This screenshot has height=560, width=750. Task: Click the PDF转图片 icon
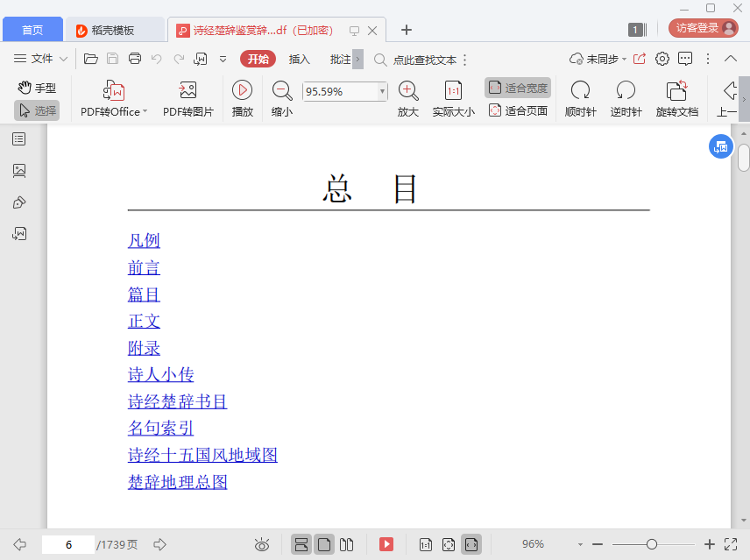coord(187,91)
